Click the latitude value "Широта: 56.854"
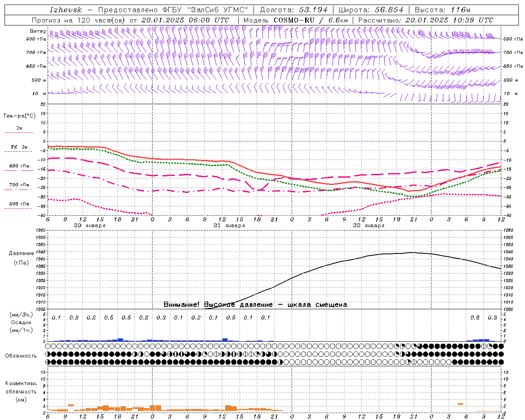Screen dimensions: 525x420 click(371, 10)
